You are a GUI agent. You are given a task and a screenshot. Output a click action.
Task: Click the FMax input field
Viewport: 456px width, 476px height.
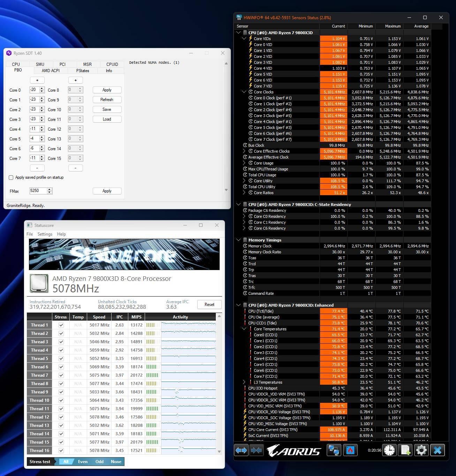point(38,191)
